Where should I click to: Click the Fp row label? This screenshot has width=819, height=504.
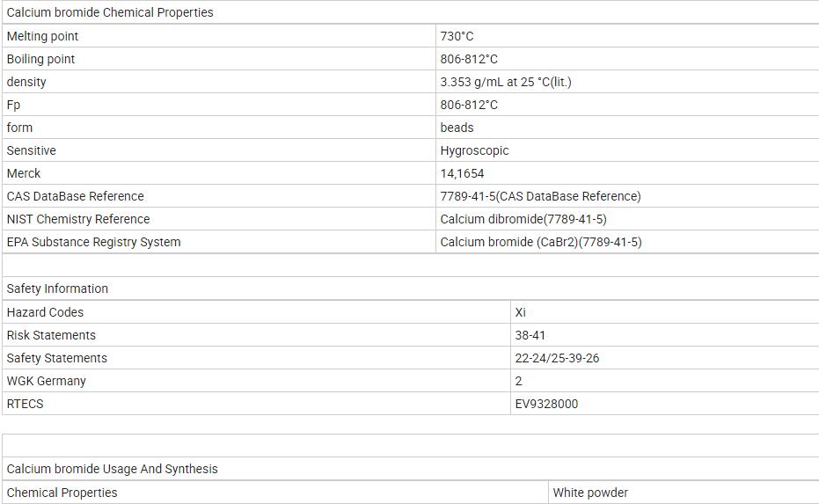tap(13, 105)
